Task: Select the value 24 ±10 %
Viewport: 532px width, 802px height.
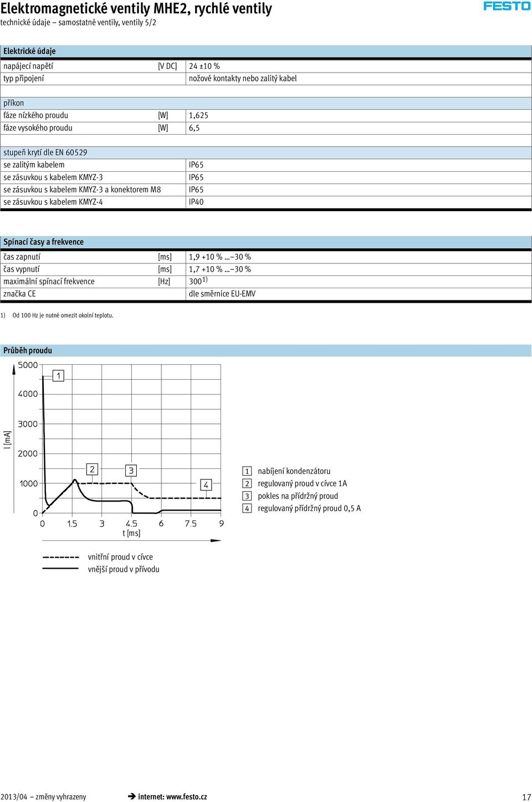Action: coord(204,66)
